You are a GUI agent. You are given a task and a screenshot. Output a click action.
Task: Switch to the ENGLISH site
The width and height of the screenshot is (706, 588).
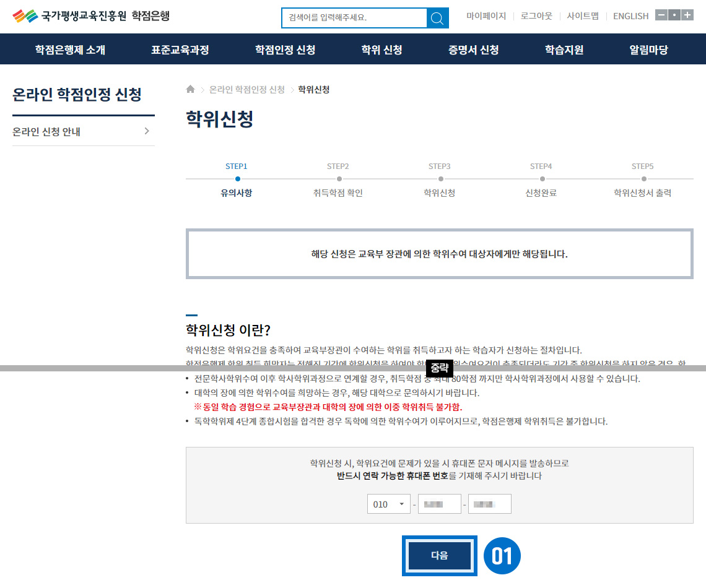pos(630,16)
